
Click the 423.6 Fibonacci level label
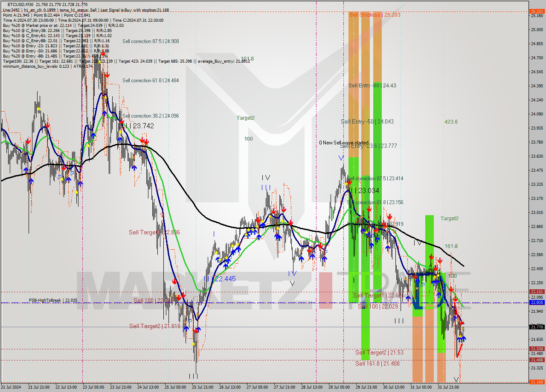click(x=451, y=122)
